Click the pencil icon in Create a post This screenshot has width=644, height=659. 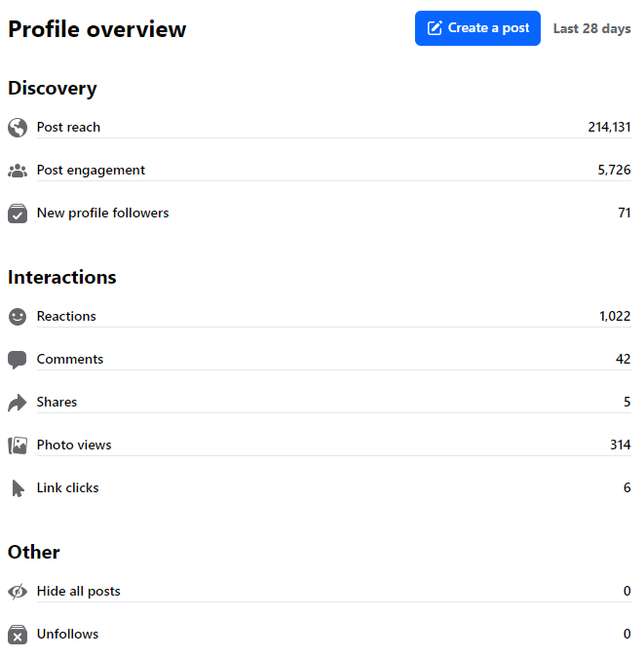click(435, 28)
